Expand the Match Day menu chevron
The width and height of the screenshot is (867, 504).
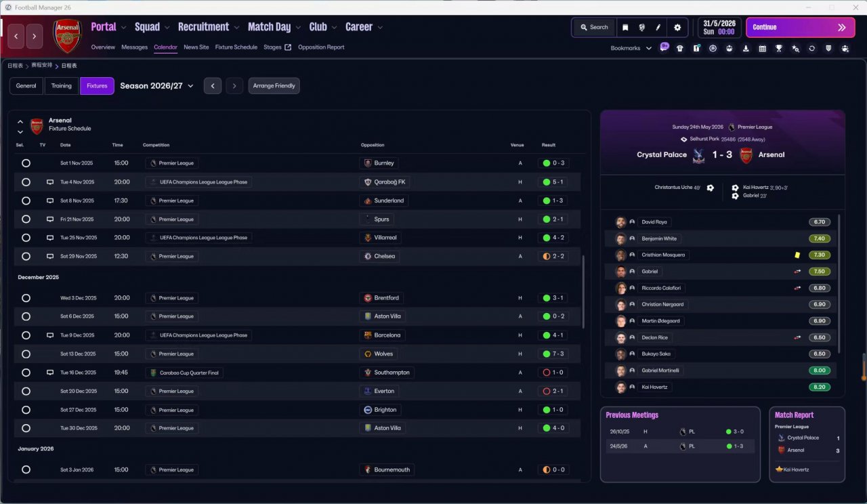click(x=298, y=28)
